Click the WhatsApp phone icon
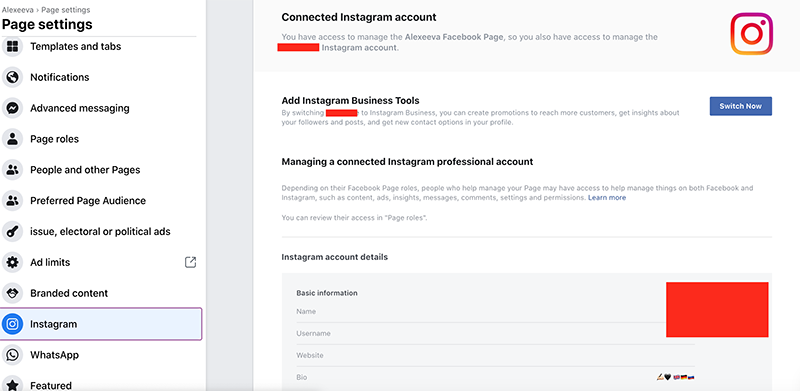This screenshot has height=391, width=800. (x=12, y=355)
